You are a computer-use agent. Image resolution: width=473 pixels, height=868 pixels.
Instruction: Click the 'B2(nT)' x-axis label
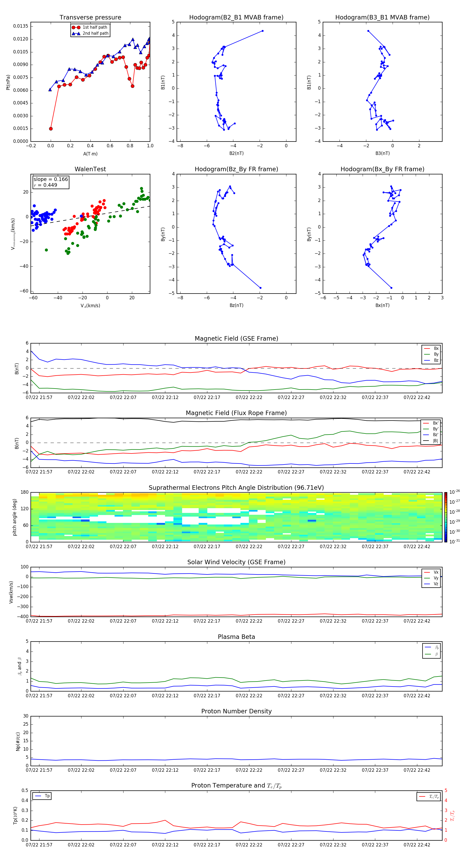[236, 153]
